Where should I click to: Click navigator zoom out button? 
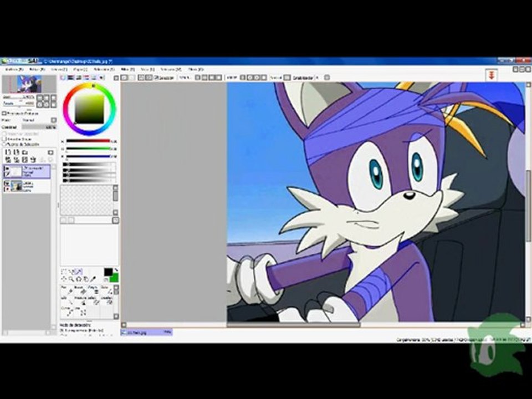(40, 98)
